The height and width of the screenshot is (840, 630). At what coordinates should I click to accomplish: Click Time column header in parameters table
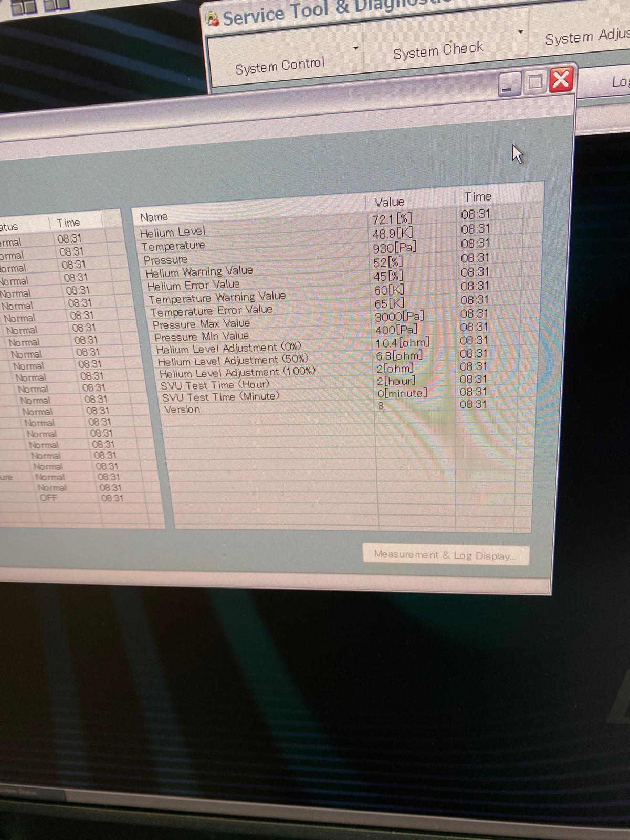tap(477, 197)
